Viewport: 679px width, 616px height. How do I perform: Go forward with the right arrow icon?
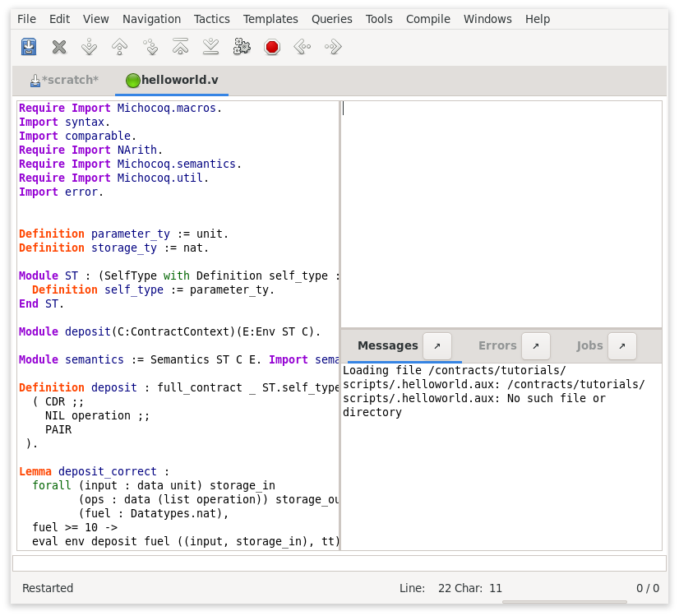tap(332, 47)
